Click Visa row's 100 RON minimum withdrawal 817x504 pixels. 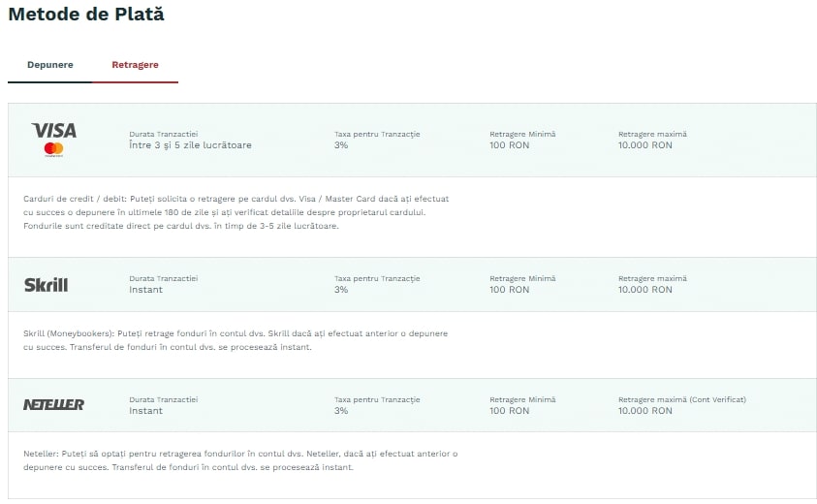(x=509, y=145)
